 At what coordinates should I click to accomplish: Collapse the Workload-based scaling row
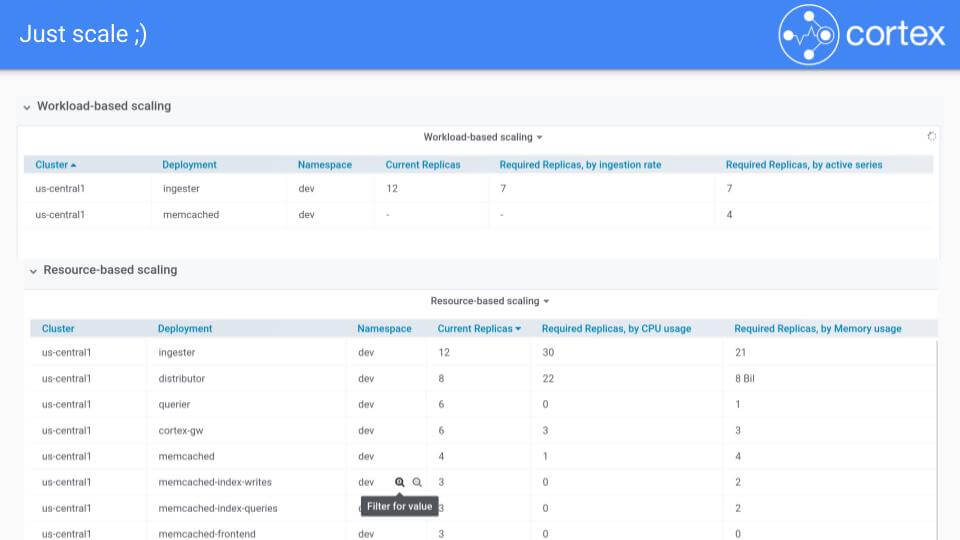click(28, 107)
